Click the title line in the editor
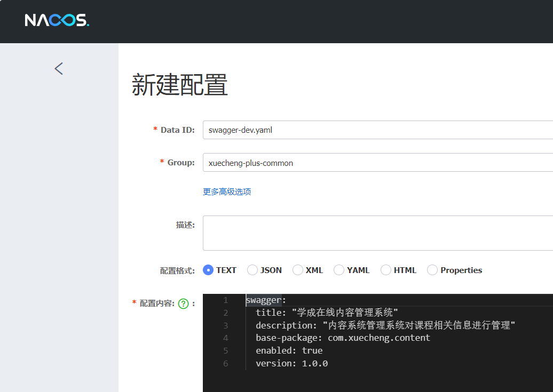 pos(327,313)
